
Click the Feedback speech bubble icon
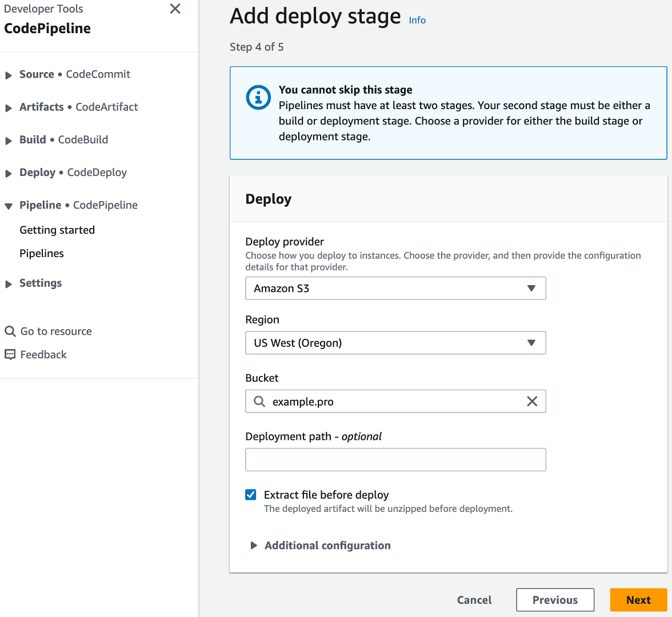point(10,355)
